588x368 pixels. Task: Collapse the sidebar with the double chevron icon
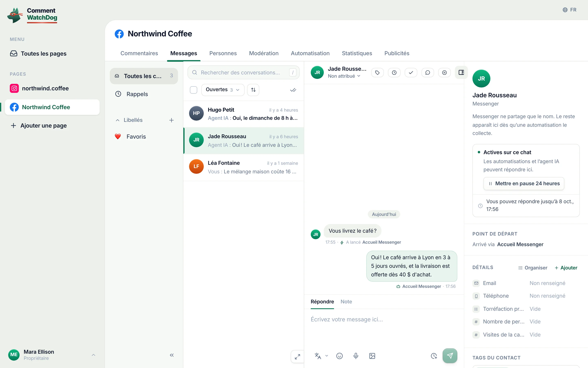[172, 355]
